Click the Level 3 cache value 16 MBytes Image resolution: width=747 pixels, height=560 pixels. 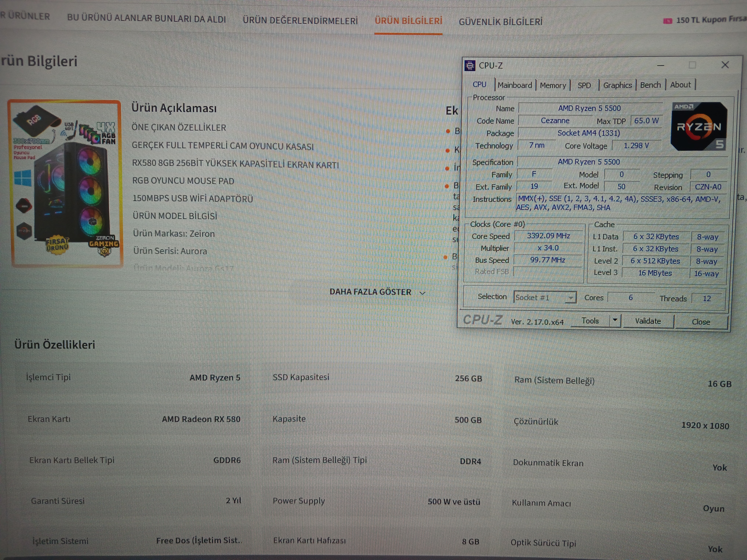[655, 273]
